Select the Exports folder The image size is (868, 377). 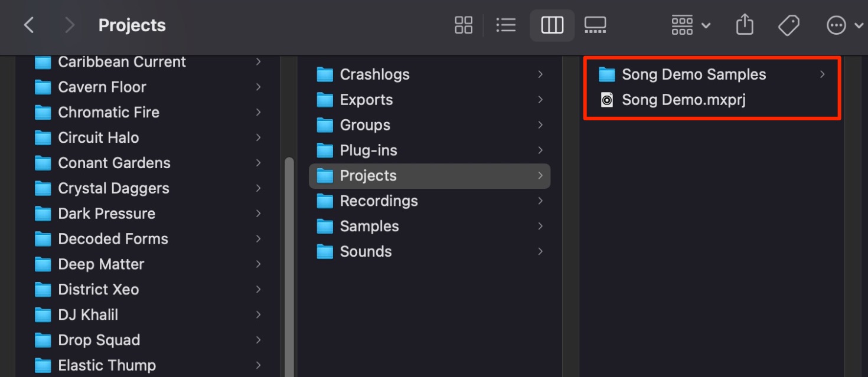[429, 100]
